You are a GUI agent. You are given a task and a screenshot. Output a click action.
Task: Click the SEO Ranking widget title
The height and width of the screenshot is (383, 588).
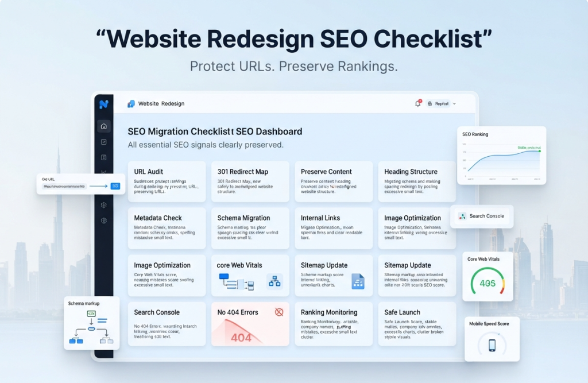pyautogui.click(x=475, y=134)
